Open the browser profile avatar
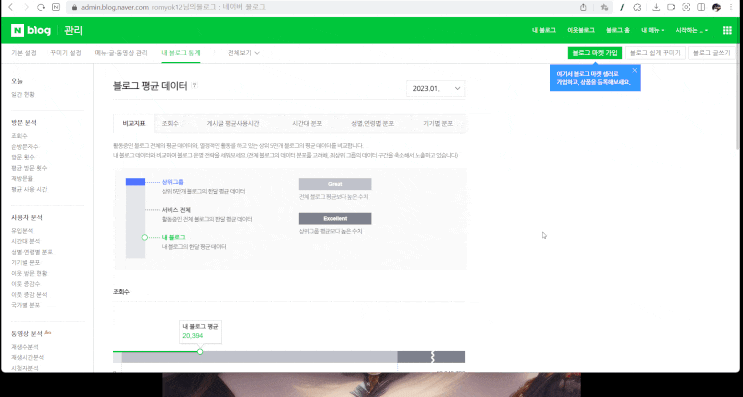This screenshot has height=397, width=743. [716, 7]
